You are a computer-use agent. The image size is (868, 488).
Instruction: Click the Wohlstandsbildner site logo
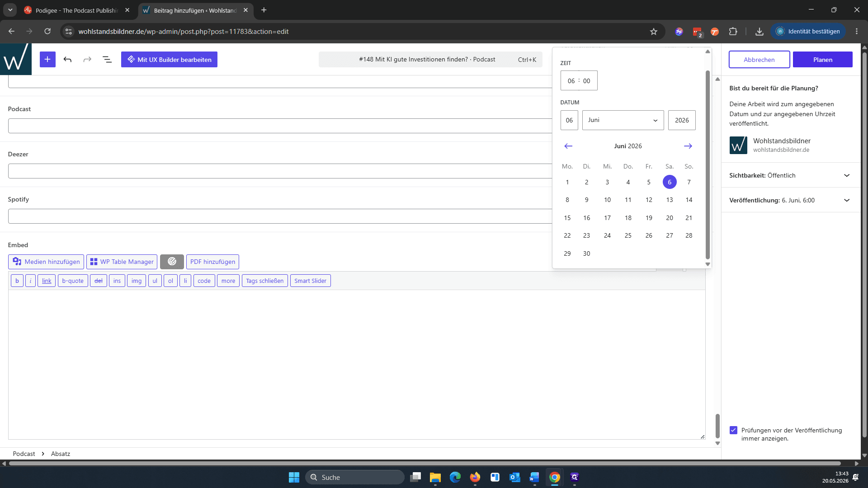[x=16, y=59]
